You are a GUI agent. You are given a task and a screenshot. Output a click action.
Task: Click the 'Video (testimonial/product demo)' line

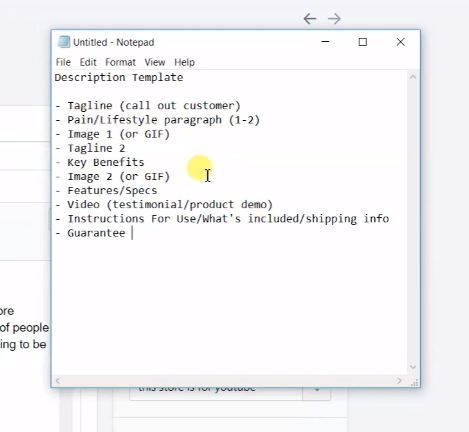(x=164, y=205)
